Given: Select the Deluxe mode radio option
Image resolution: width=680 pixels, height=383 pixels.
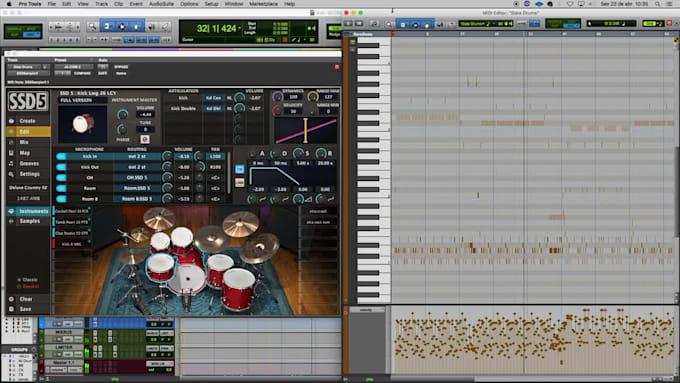Looking at the screenshot, I should pos(28,286).
